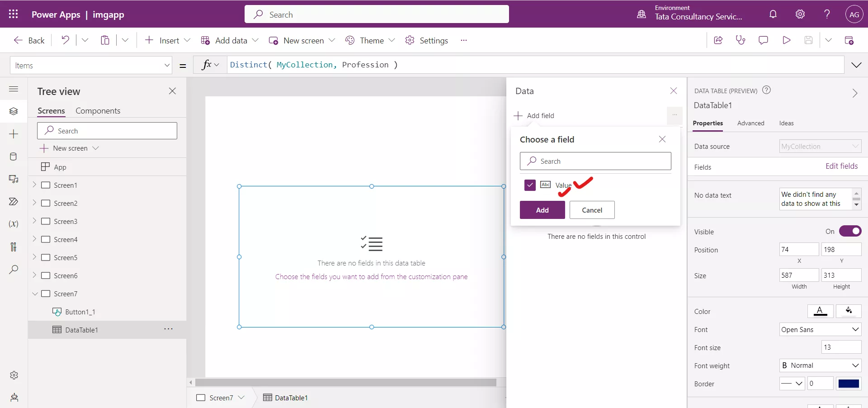Open Edit fields for DataTable1
The image size is (868, 408).
click(x=842, y=166)
